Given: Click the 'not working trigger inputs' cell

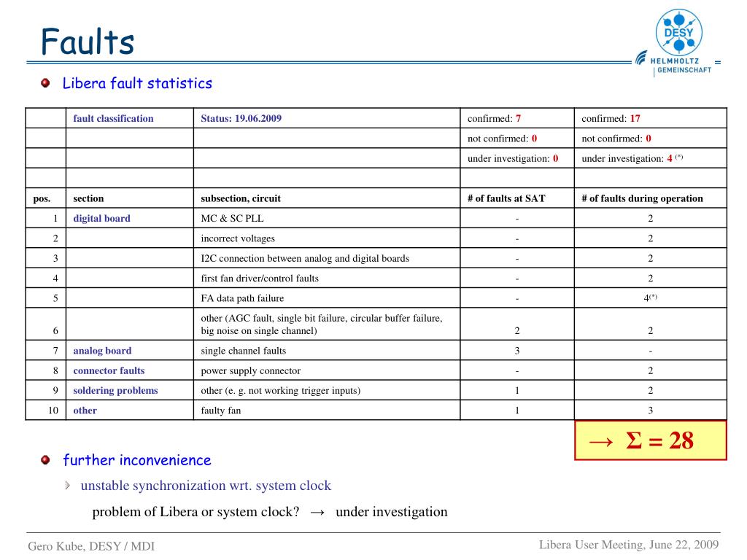Looking at the screenshot, I should [327, 391].
